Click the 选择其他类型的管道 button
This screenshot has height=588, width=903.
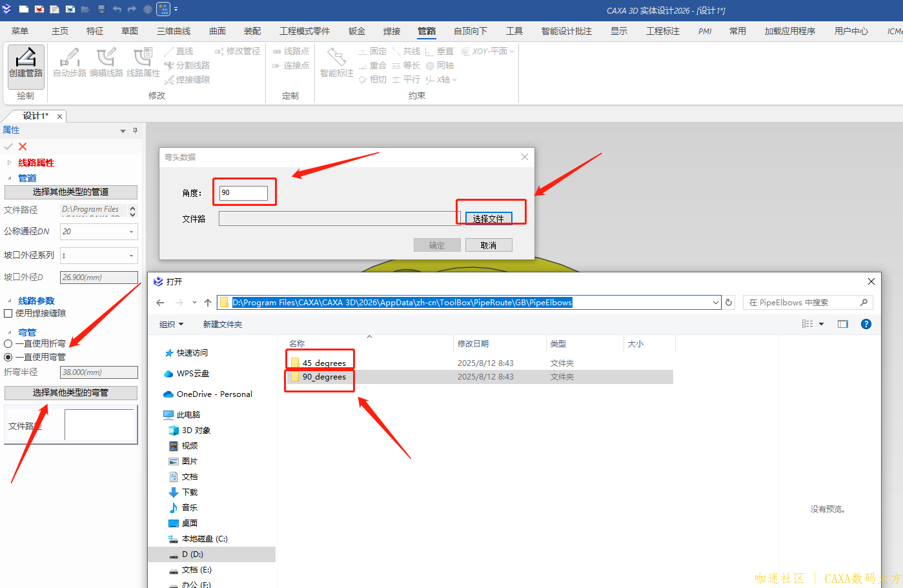pyautogui.click(x=71, y=192)
